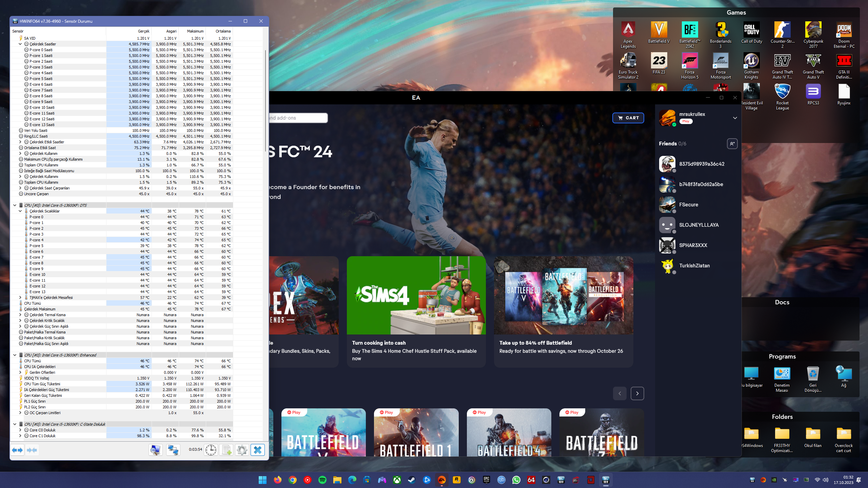Start HWiNFO logging sheet icon
Screen dimensions: 868x488
pyautogui.click(x=226, y=450)
